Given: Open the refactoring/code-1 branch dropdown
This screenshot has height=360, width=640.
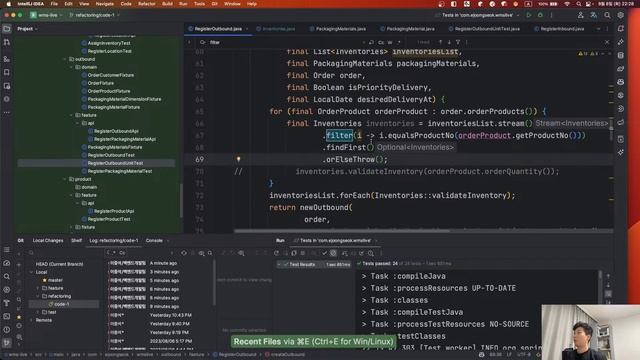Looking at the screenshot, I should click(x=94, y=15).
